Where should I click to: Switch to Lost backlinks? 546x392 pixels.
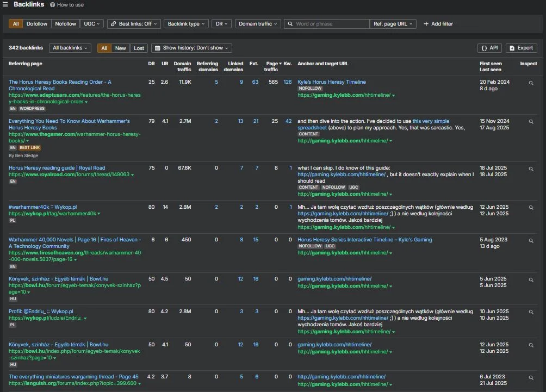(x=139, y=48)
